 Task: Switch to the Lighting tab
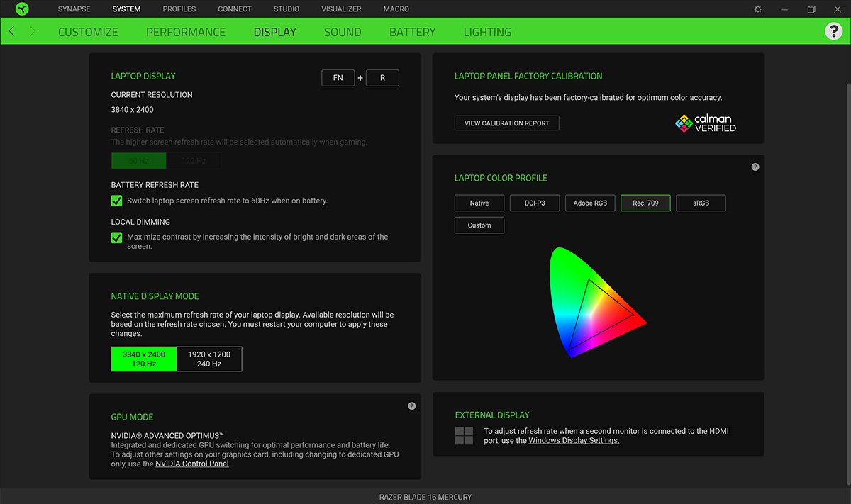(487, 32)
